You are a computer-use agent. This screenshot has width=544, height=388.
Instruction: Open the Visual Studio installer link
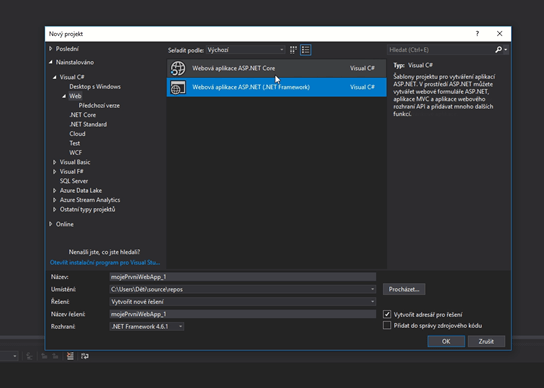(x=105, y=263)
